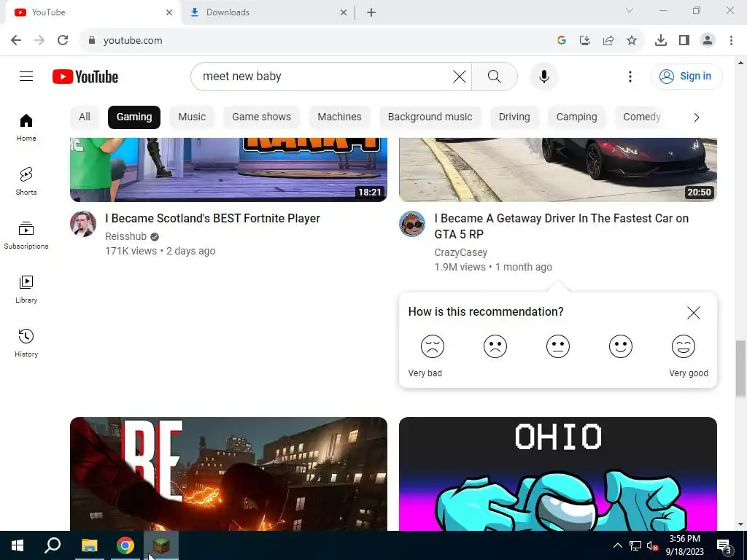This screenshot has width=747, height=560.
Task: Click the Sign in button
Action: click(x=686, y=76)
